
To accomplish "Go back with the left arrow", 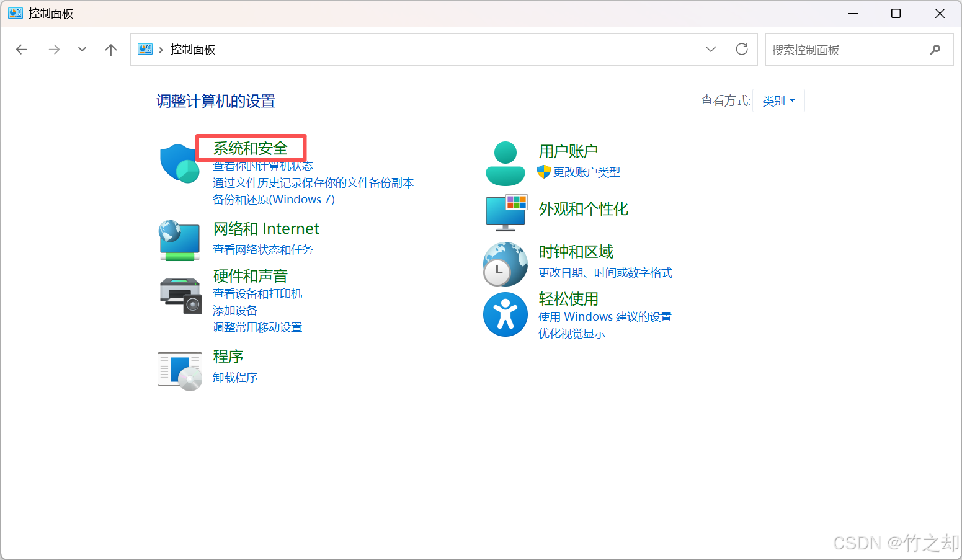I will click(x=22, y=50).
